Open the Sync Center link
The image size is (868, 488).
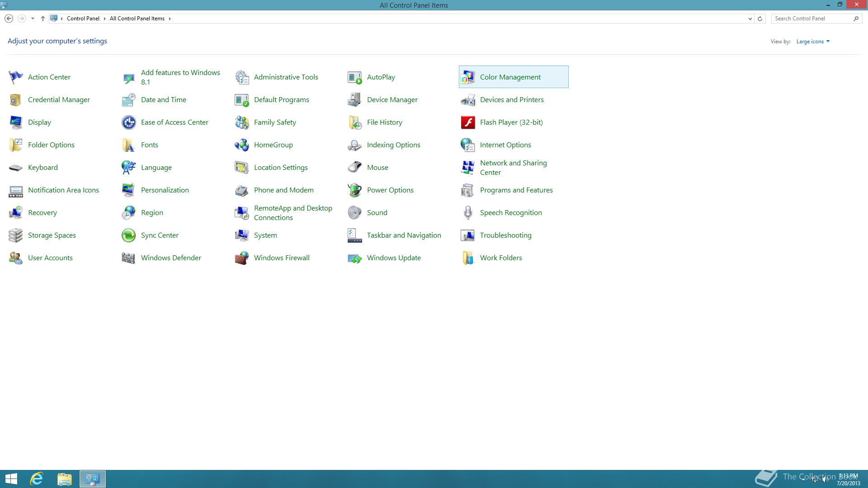160,235
